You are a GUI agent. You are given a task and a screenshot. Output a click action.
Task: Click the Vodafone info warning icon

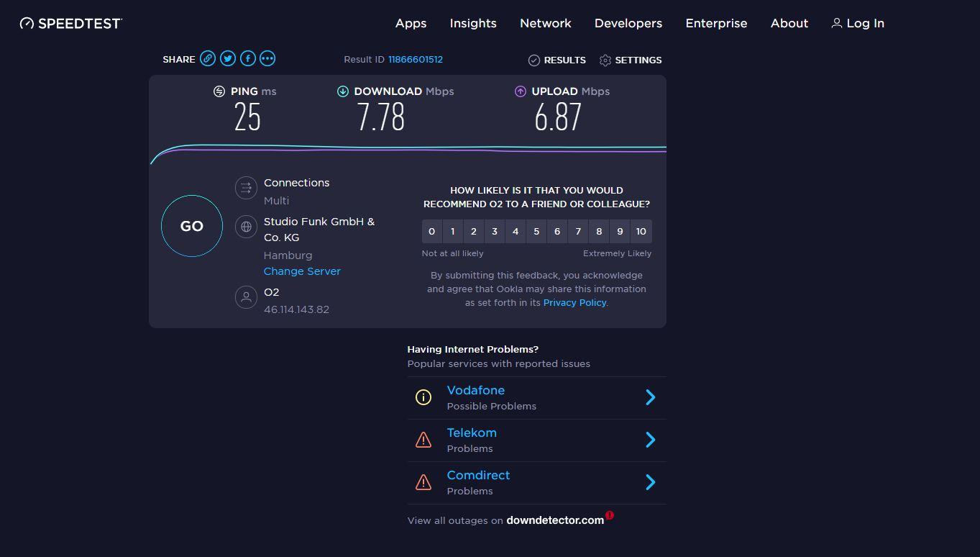pos(423,397)
